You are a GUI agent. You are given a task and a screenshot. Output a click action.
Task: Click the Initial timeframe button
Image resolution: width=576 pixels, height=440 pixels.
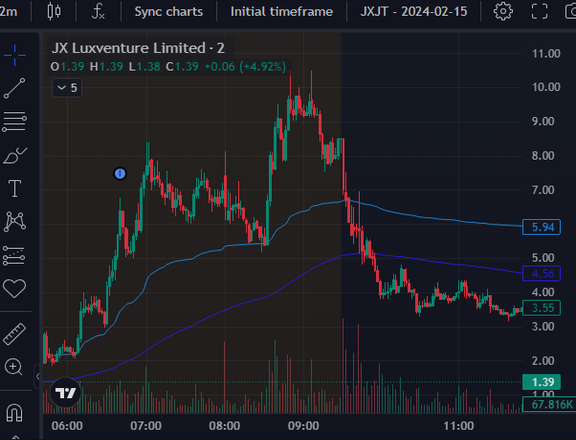[281, 11]
